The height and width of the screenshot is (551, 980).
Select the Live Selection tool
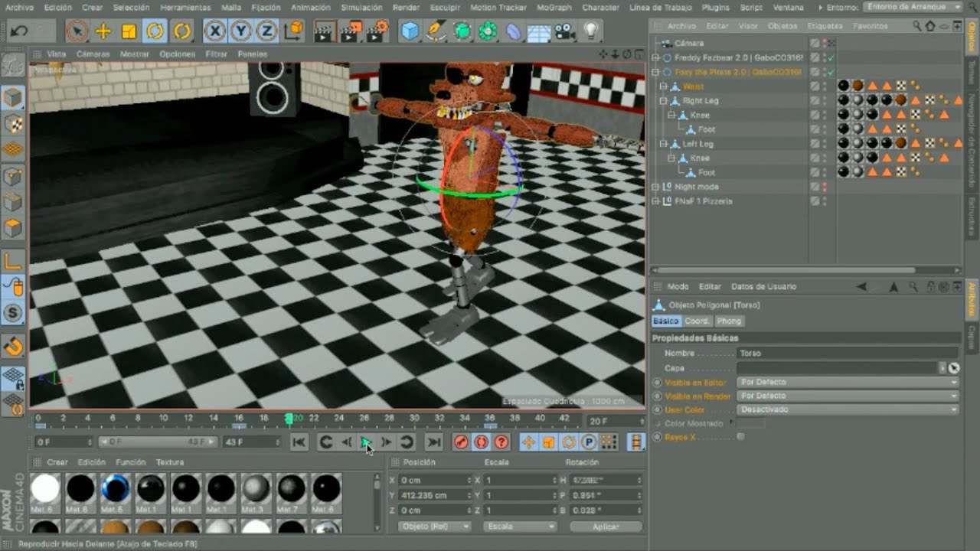[x=77, y=31]
